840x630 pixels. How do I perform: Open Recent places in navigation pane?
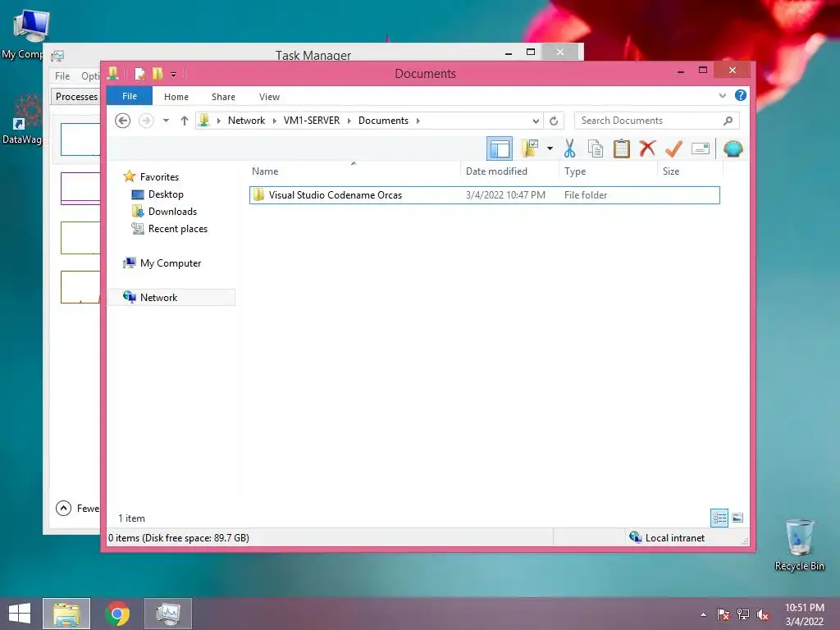click(x=178, y=229)
